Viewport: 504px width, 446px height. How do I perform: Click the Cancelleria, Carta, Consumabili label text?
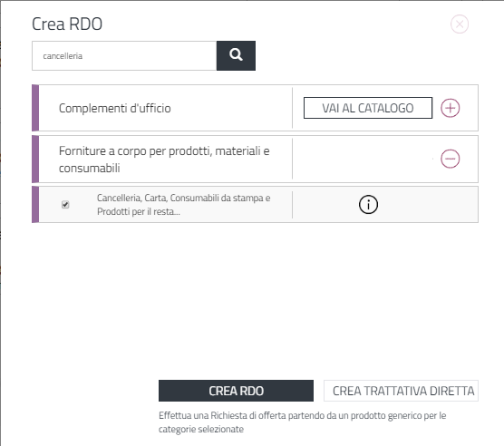183,204
